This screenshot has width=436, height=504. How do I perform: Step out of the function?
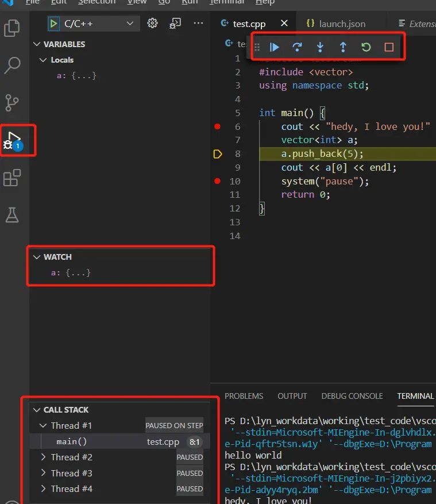[343, 47]
